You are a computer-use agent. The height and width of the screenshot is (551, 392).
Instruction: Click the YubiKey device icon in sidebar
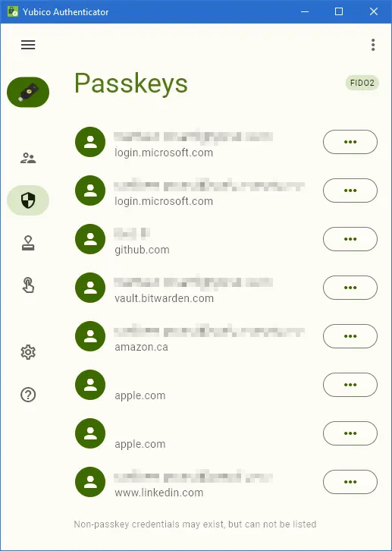coord(28,92)
